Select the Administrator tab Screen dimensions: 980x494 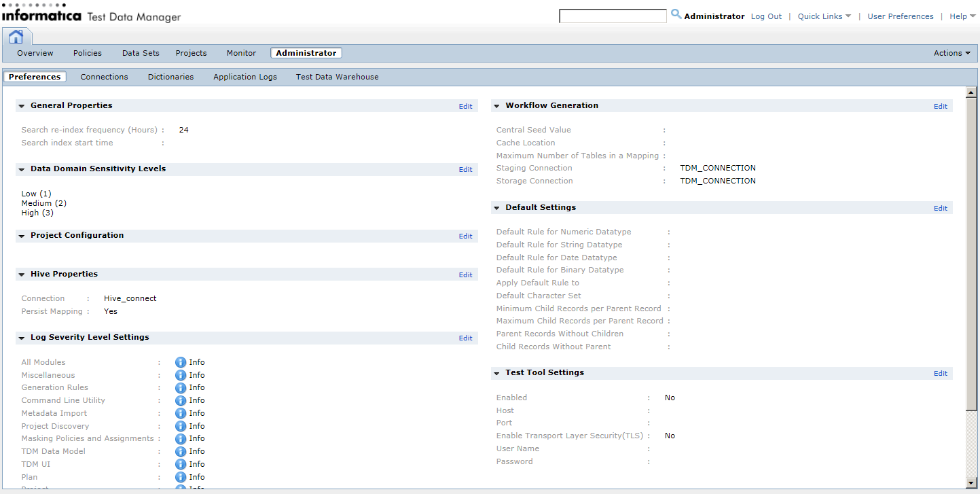pyautogui.click(x=306, y=53)
